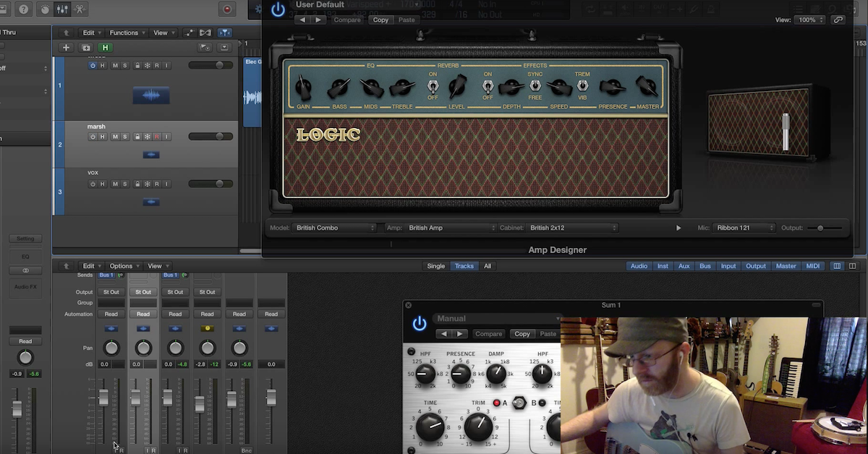868x454 pixels.
Task: Click the Quick Help question mark icon
Action: [x=24, y=9]
